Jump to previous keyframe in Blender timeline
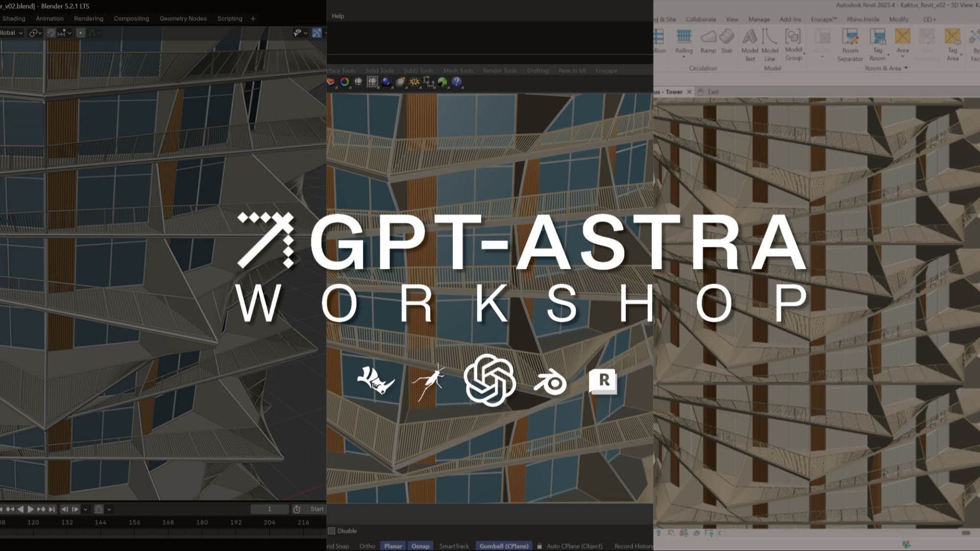 pyautogui.click(x=10, y=509)
